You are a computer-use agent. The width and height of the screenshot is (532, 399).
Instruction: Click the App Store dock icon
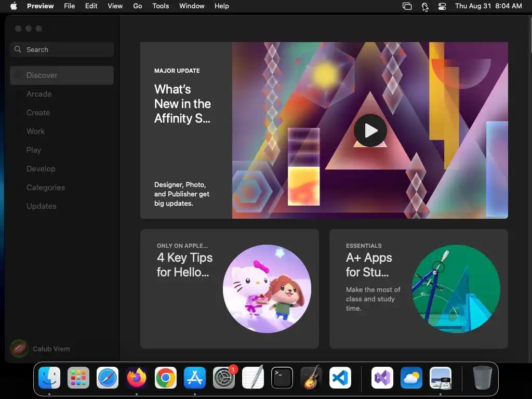click(x=195, y=378)
